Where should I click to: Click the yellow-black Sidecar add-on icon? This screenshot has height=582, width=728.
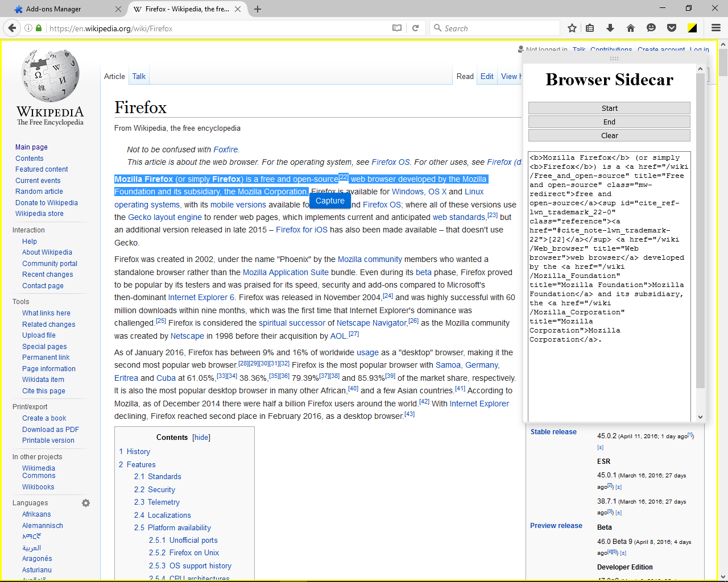692,28
